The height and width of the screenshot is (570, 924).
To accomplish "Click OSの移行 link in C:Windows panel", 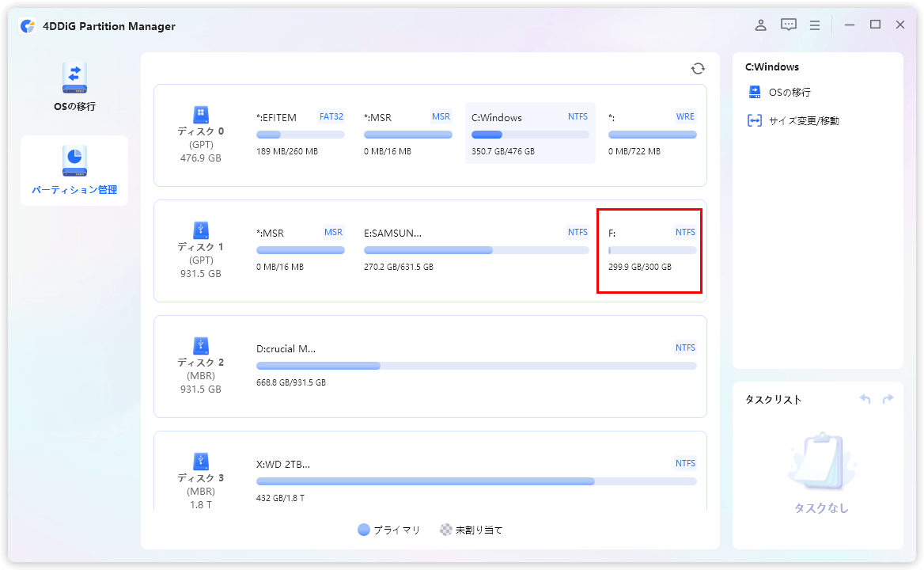I will click(790, 92).
